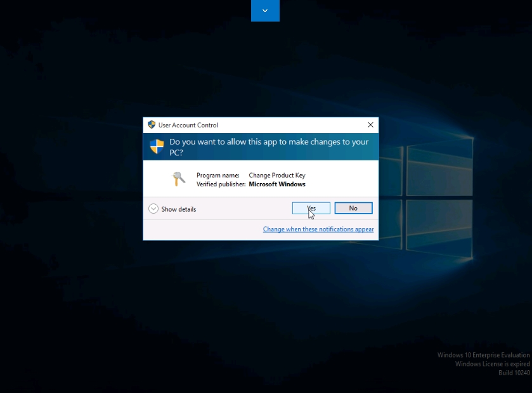The image size is (532, 393).
Task: Click the 'Program name:' label
Action: [x=217, y=176]
